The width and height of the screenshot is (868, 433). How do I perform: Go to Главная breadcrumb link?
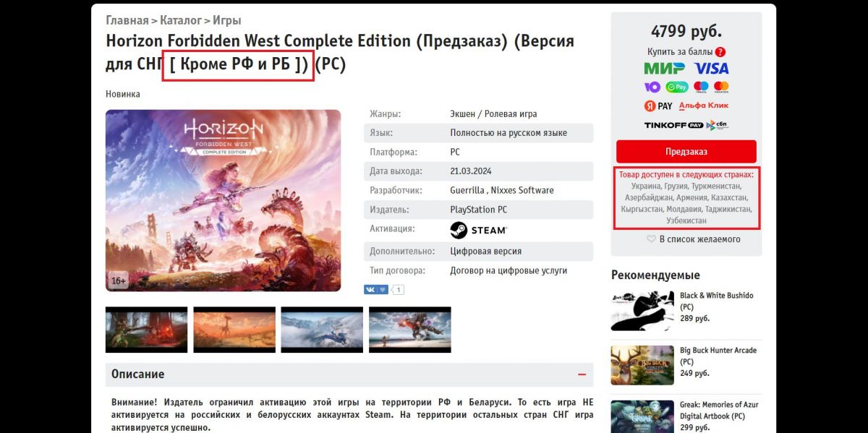127,20
